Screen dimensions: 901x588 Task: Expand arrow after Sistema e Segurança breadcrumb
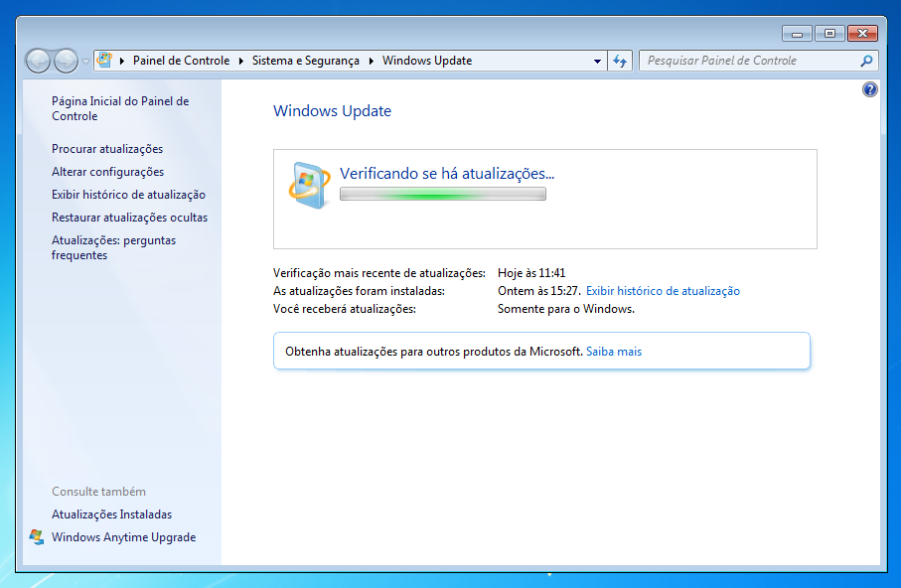[x=371, y=61]
